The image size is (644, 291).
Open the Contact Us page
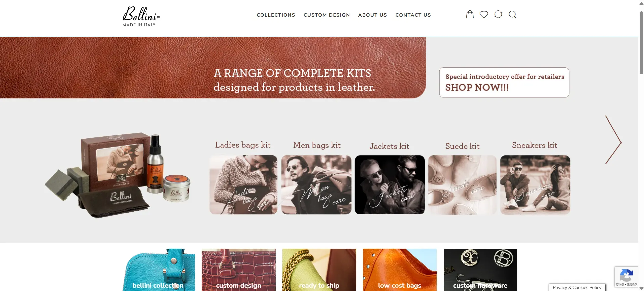click(x=413, y=15)
